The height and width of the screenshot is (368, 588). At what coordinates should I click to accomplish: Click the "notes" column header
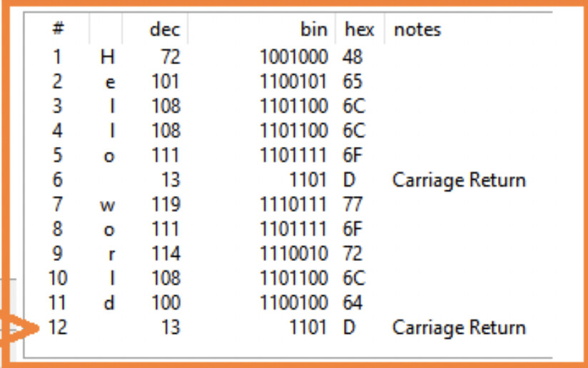coord(417,29)
